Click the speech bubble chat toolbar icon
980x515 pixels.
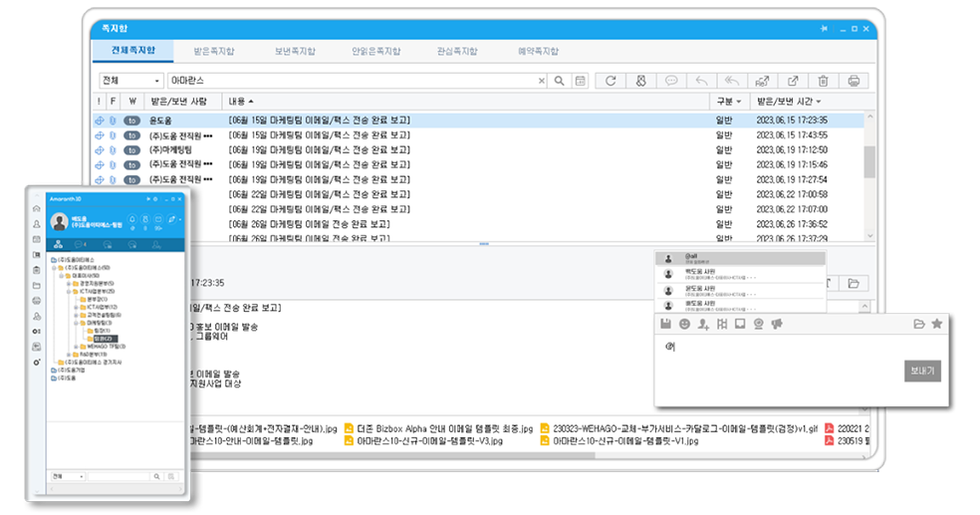[671, 81]
